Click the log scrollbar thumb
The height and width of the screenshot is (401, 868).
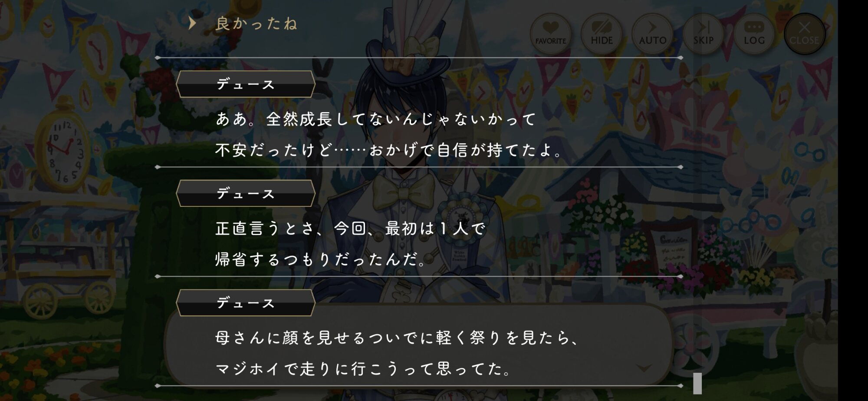697,383
